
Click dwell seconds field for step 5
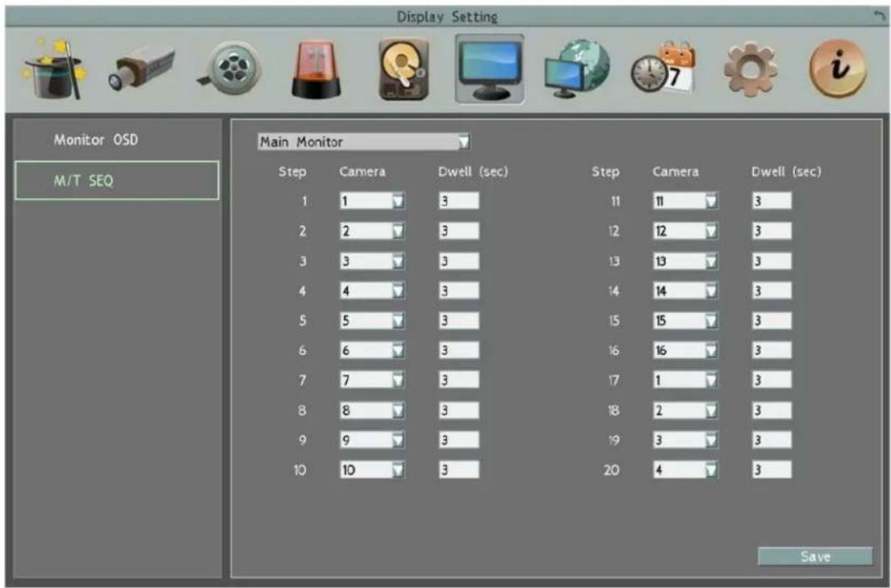click(459, 320)
